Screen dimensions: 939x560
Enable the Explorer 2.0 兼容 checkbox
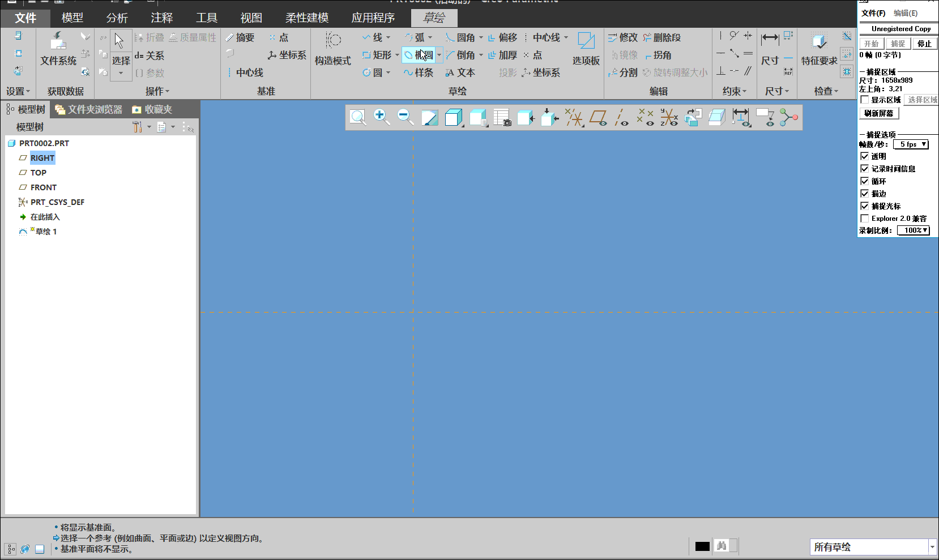(x=864, y=219)
